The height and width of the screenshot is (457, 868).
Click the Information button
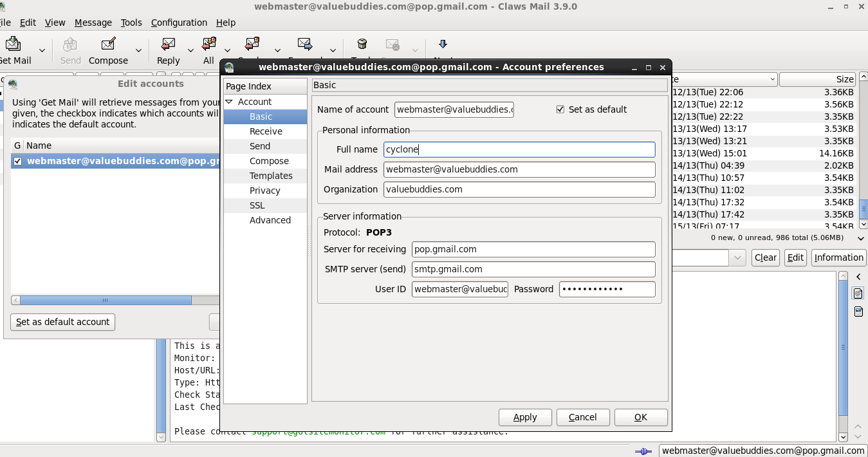pos(838,257)
